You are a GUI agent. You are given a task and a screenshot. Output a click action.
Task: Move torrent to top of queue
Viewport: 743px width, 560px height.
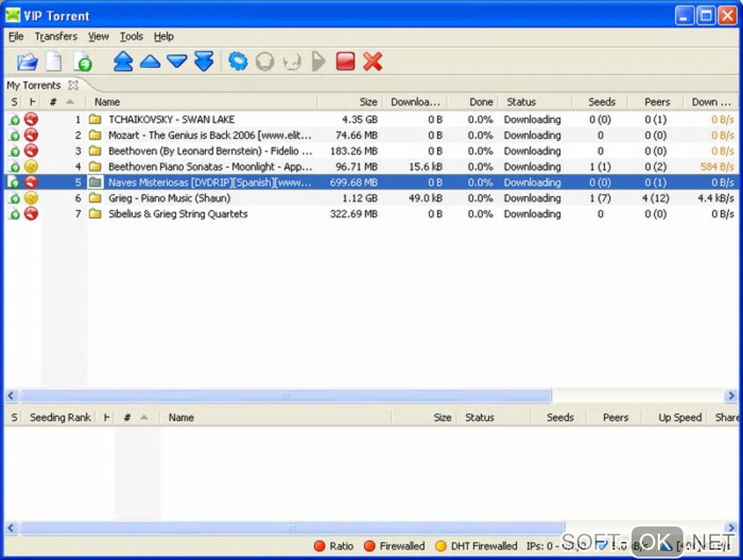tap(123, 62)
